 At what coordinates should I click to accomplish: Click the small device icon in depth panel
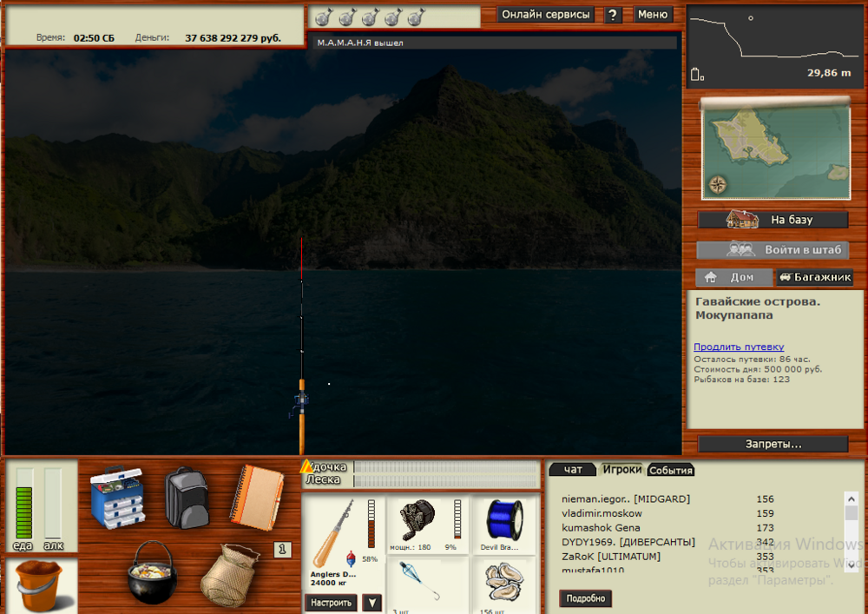697,74
